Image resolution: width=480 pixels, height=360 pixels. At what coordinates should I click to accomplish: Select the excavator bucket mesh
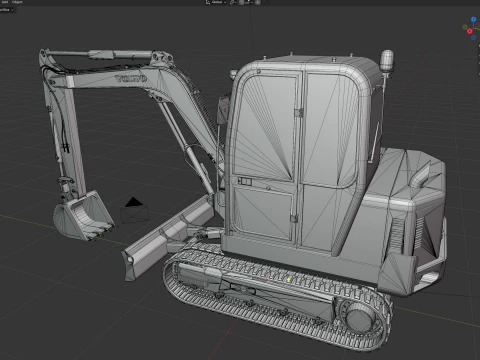pos(83,216)
